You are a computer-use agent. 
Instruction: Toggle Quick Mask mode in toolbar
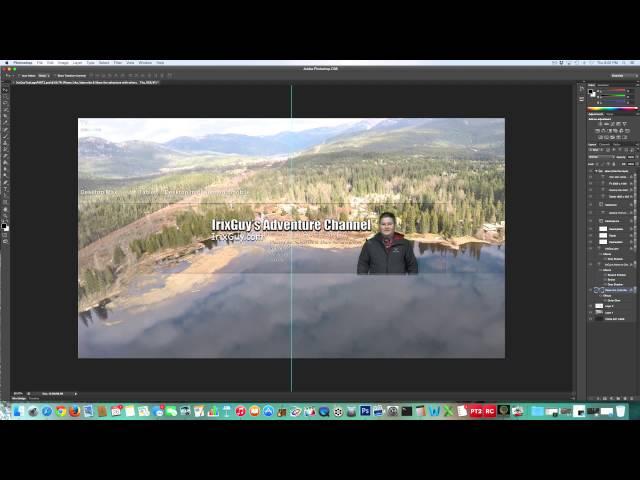coord(5,235)
